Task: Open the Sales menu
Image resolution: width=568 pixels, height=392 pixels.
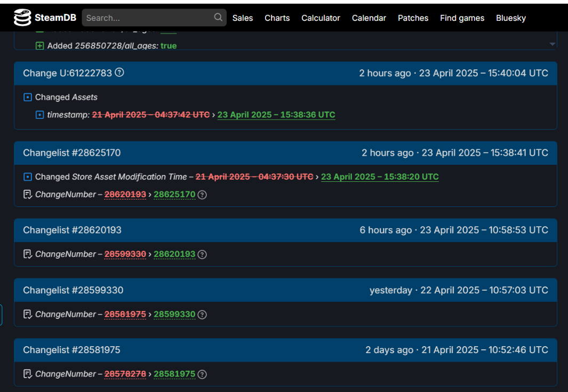Action: coord(243,18)
